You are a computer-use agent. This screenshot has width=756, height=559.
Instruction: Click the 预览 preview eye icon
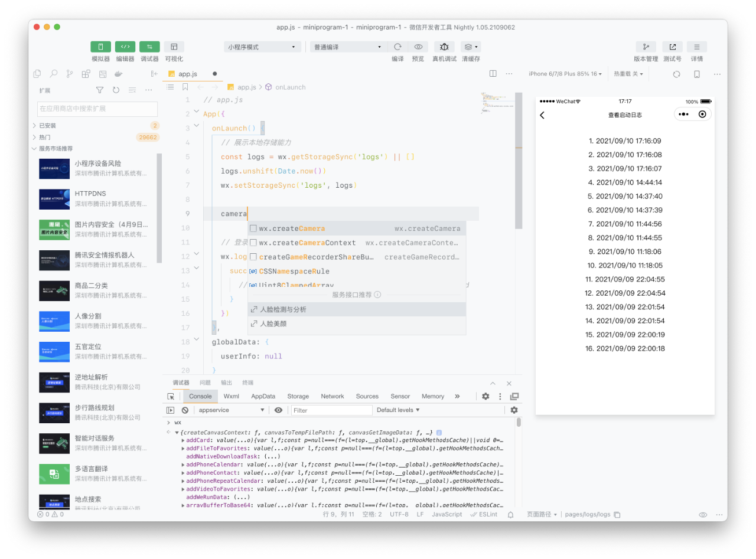[x=418, y=47]
